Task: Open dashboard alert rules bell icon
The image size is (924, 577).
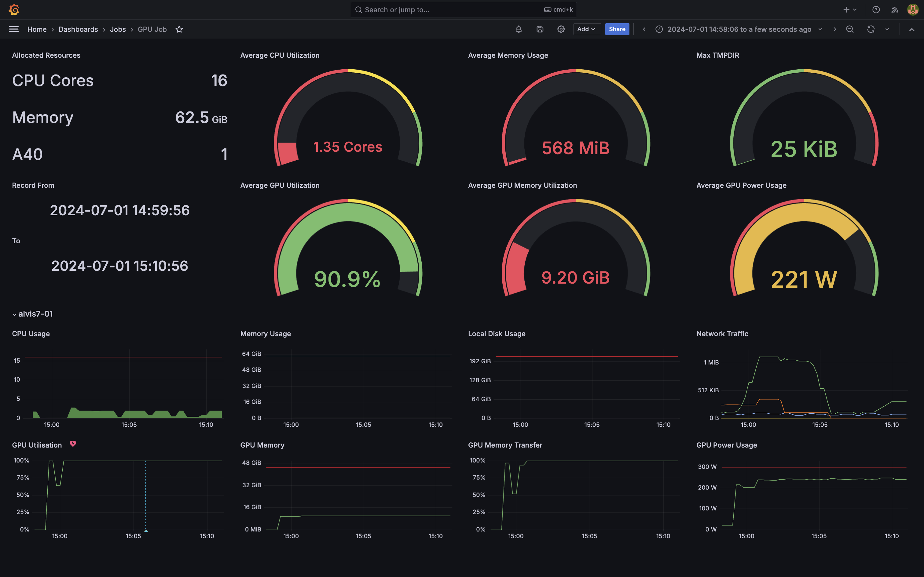Action: coord(519,29)
